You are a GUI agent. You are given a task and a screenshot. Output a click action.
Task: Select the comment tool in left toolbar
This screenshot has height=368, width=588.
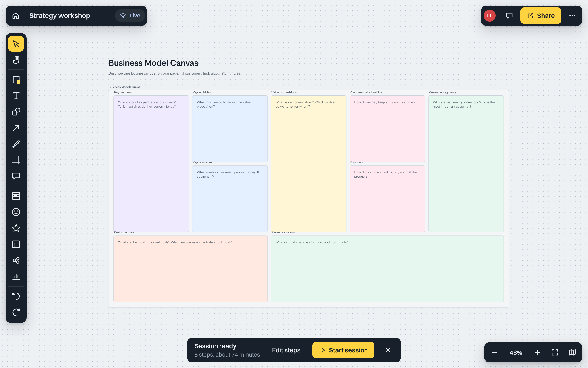pyautogui.click(x=16, y=176)
